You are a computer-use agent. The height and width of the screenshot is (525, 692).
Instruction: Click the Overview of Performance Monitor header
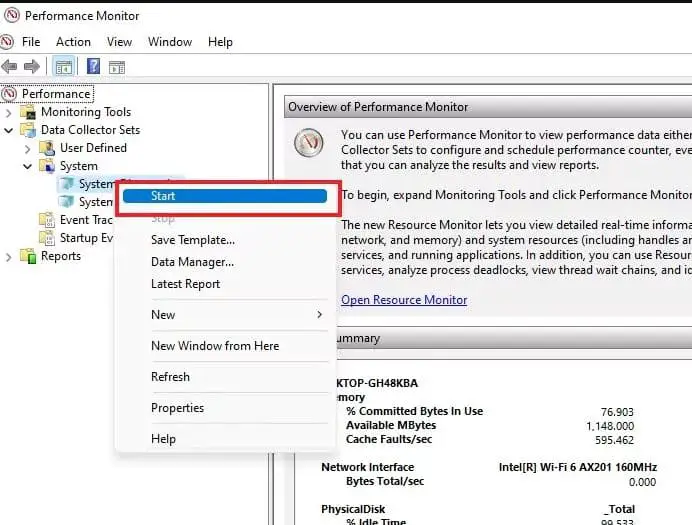[x=488, y=107]
